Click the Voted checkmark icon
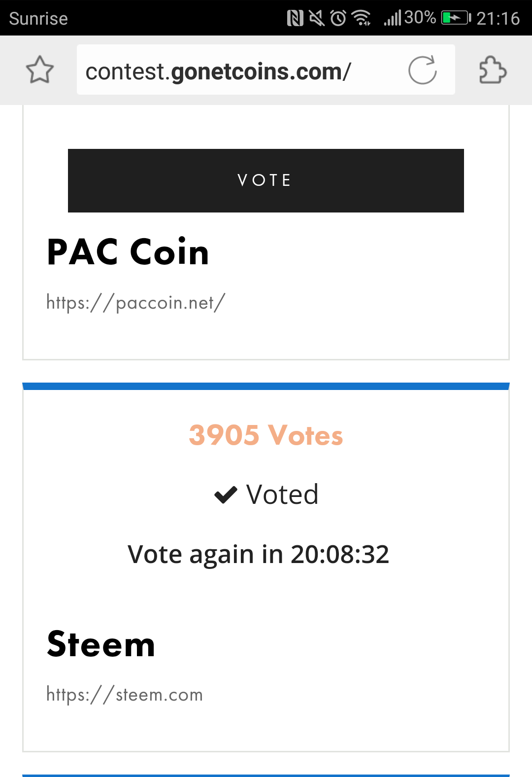Viewport: 532px width, 777px height. coord(226,494)
